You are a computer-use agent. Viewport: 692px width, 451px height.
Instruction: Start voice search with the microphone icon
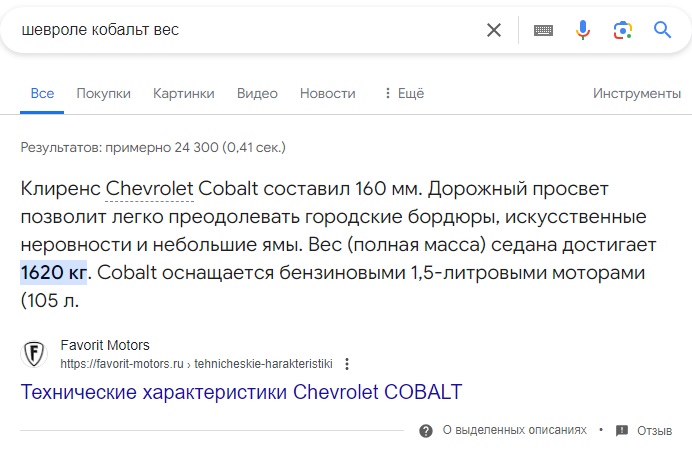[583, 30]
